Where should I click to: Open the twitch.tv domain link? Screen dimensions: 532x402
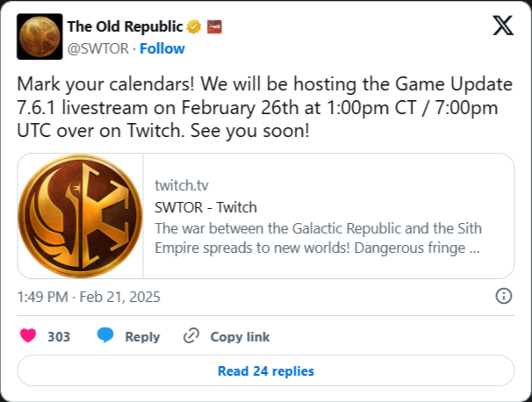tap(182, 185)
